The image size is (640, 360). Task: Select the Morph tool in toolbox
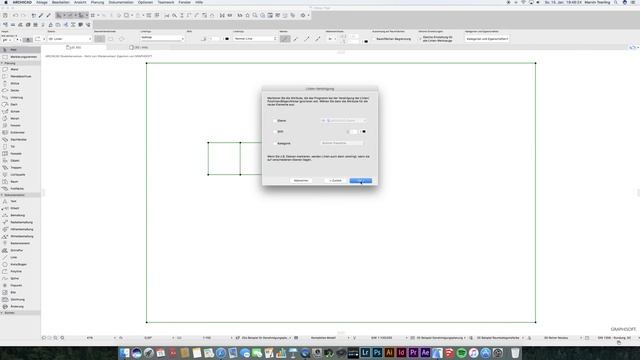(x=15, y=118)
